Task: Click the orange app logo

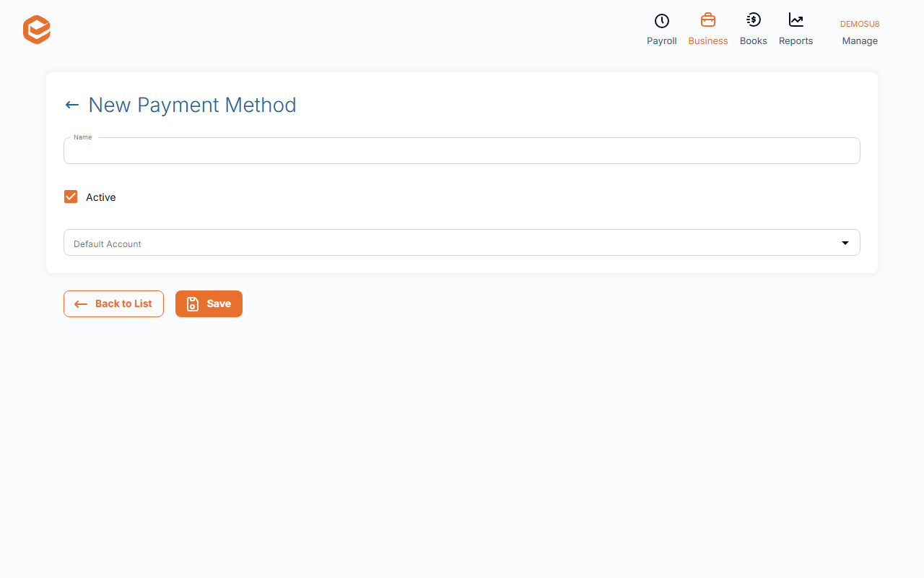Action: click(x=37, y=30)
